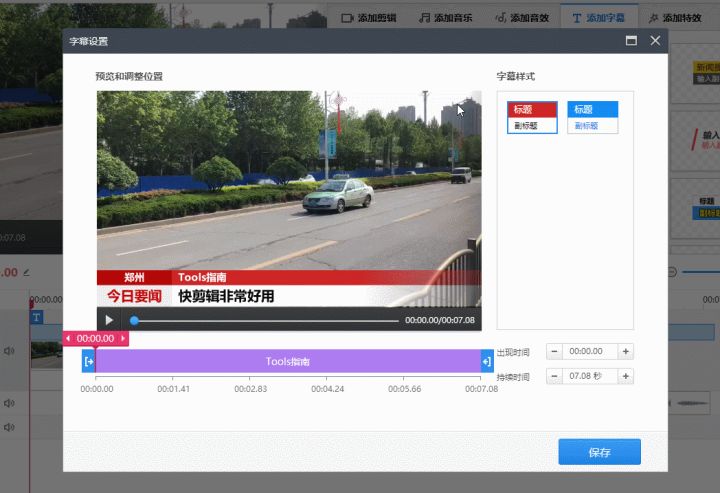Click the 保存 button
720x493 pixels.
coord(599,452)
